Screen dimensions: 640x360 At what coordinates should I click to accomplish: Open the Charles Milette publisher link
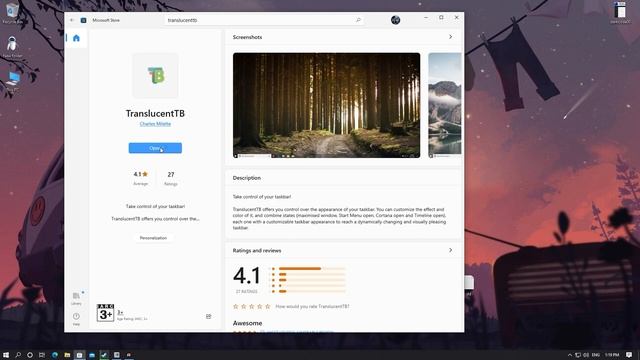click(155, 124)
